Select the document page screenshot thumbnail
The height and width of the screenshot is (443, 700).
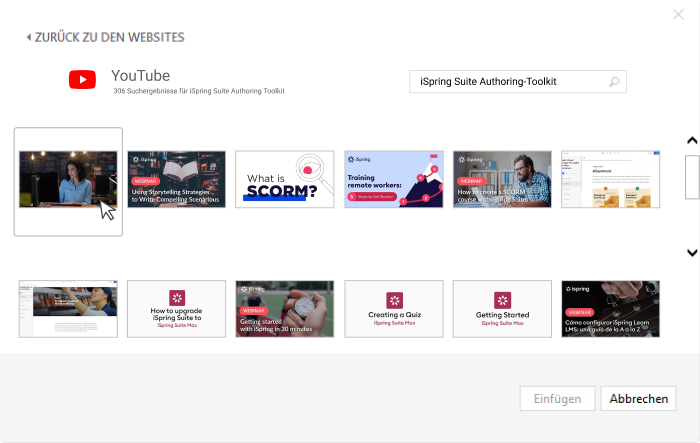[x=610, y=179]
